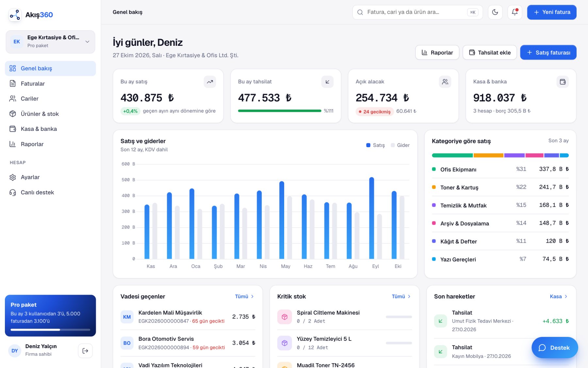Open the notifications bell

pyautogui.click(x=515, y=12)
